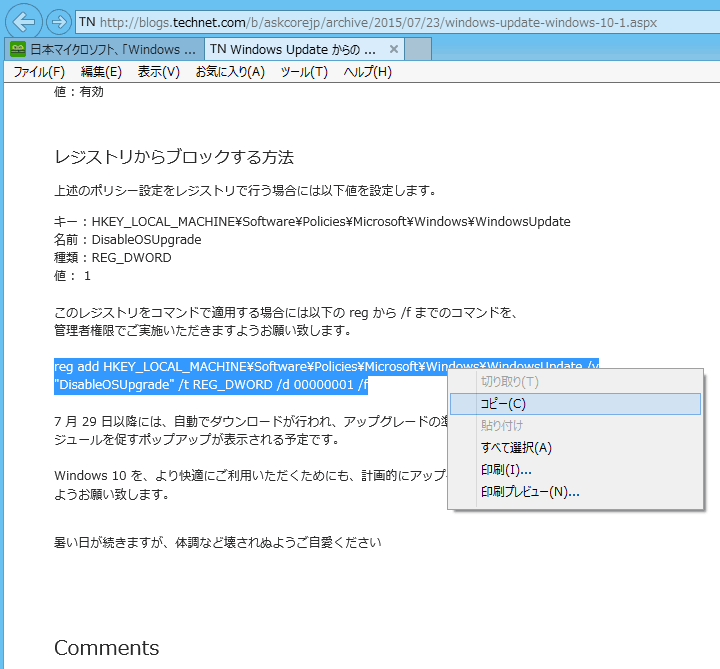The image size is (720, 669).
Task: Click the line ようお願い致します。
Action: [x=112, y=495]
